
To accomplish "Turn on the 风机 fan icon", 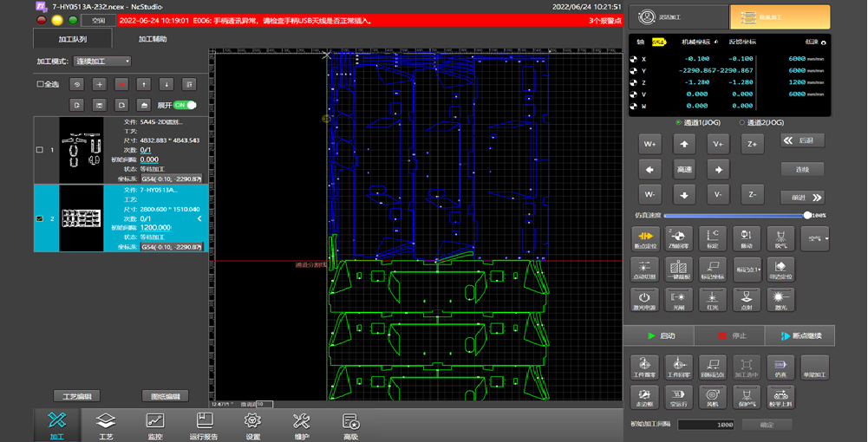I will click(x=713, y=396).
